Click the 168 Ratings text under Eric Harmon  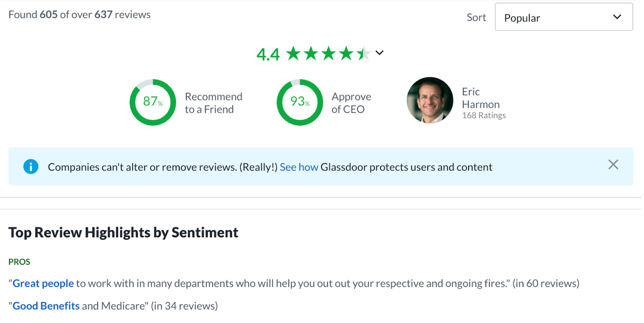coord(483,115)
